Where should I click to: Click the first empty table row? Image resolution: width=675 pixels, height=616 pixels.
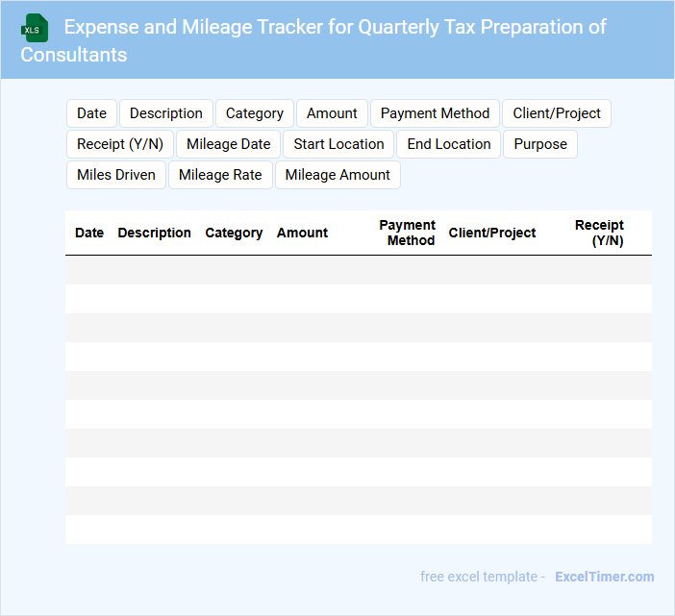[358, 270]
